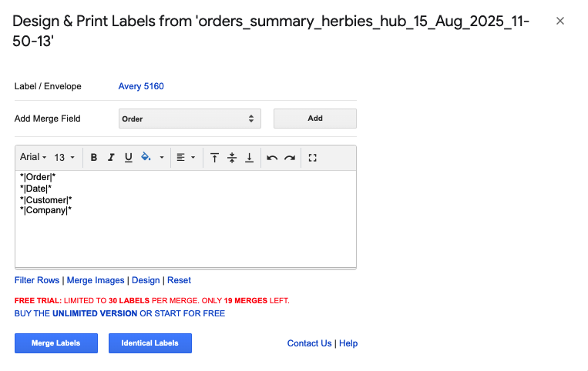Open the Avery 5160 label selection link
The image size is (588, 371).
141,86
